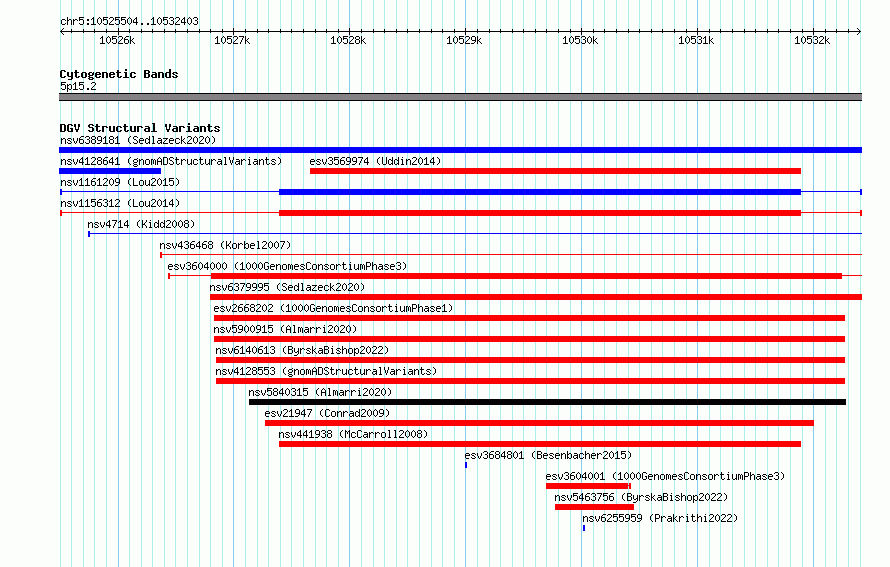Click the nsv6379995 red variant bar
The width and height of the screenshot is (890, 567).
(x=536, y=297)
